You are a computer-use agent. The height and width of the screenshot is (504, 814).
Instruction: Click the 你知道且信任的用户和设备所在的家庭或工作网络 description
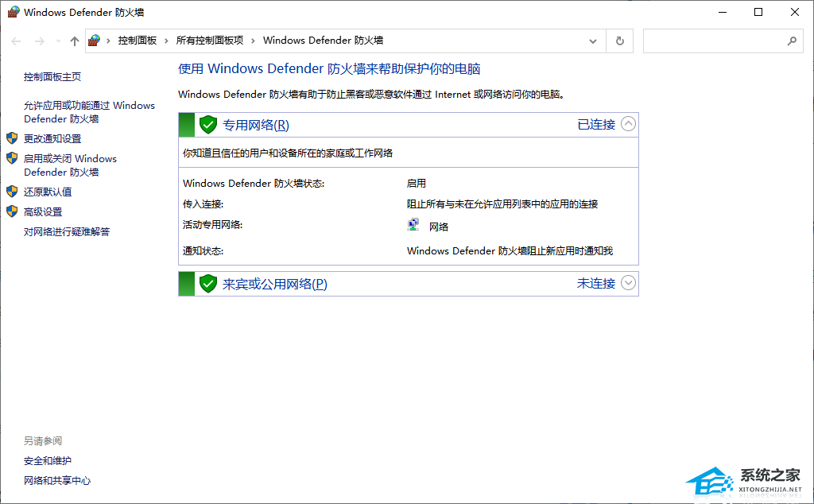click(x=288, y=153)
